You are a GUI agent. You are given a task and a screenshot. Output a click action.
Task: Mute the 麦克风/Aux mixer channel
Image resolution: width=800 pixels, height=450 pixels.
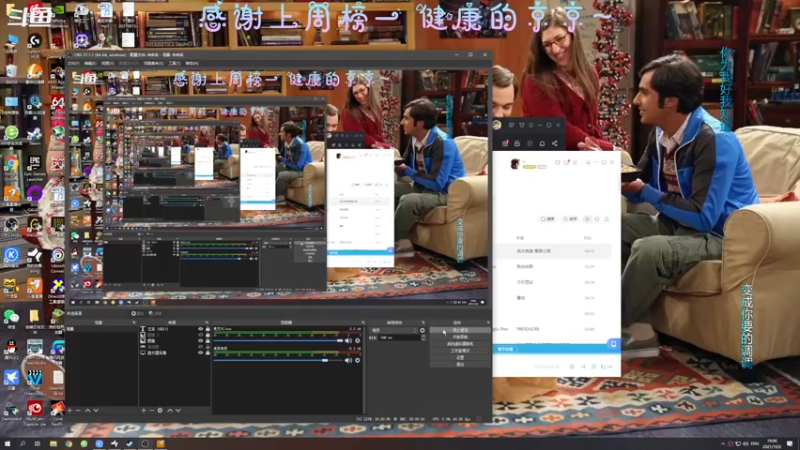pyautogui.click(x=348, y=340)
